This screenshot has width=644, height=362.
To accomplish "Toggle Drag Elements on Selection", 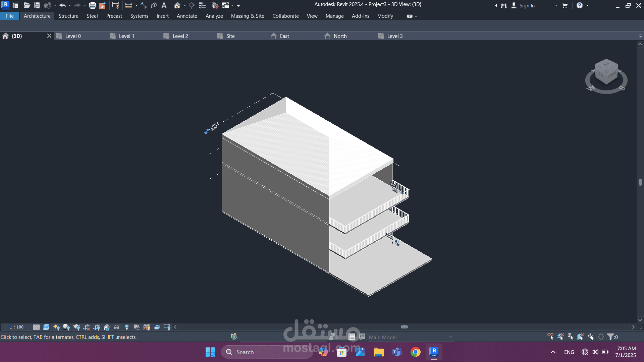I will (591, 337).
